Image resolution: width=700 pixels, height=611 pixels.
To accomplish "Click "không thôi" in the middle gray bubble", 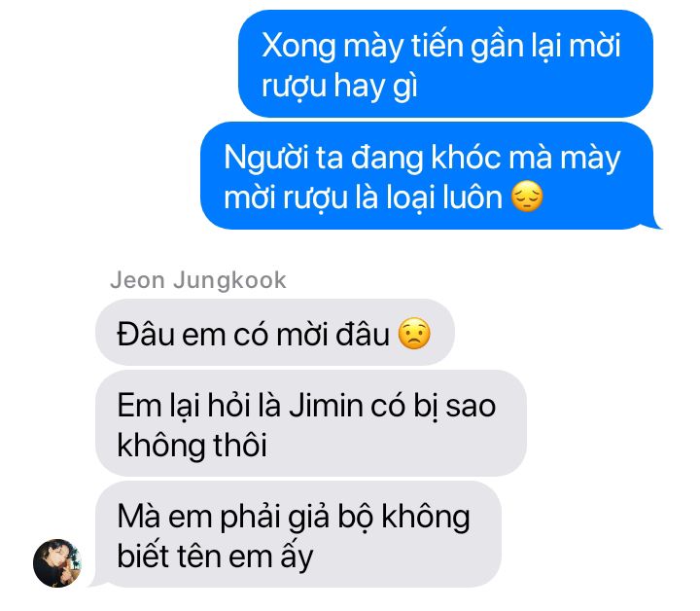I will coord(192,446).
